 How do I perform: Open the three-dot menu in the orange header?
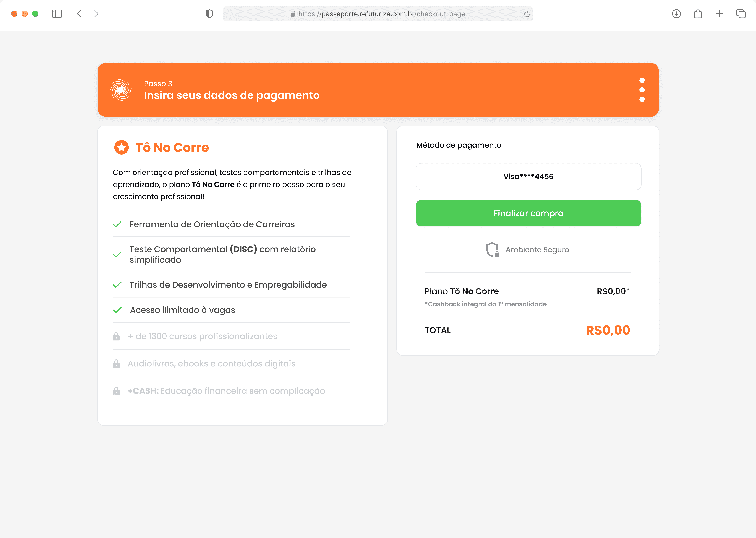pos(642,90)
